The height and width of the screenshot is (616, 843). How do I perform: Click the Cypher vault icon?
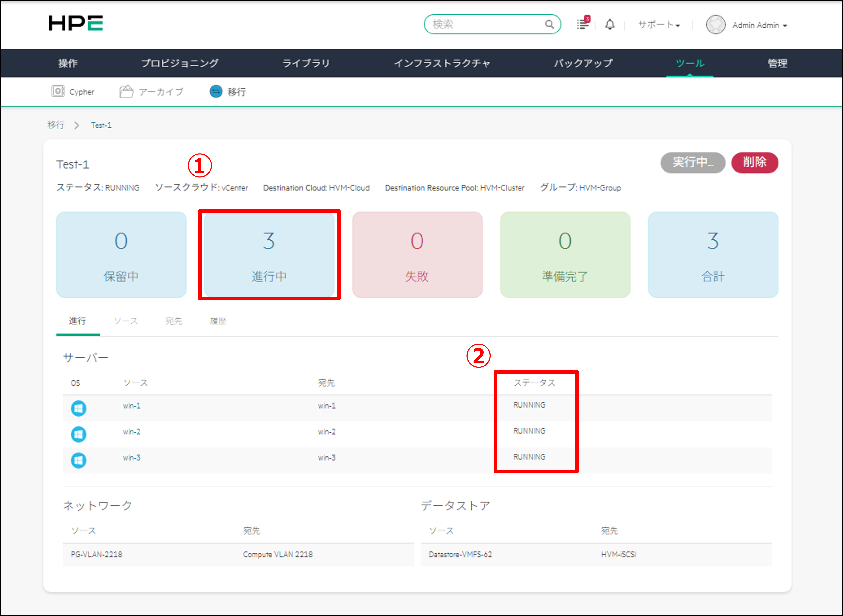(58, 91)
